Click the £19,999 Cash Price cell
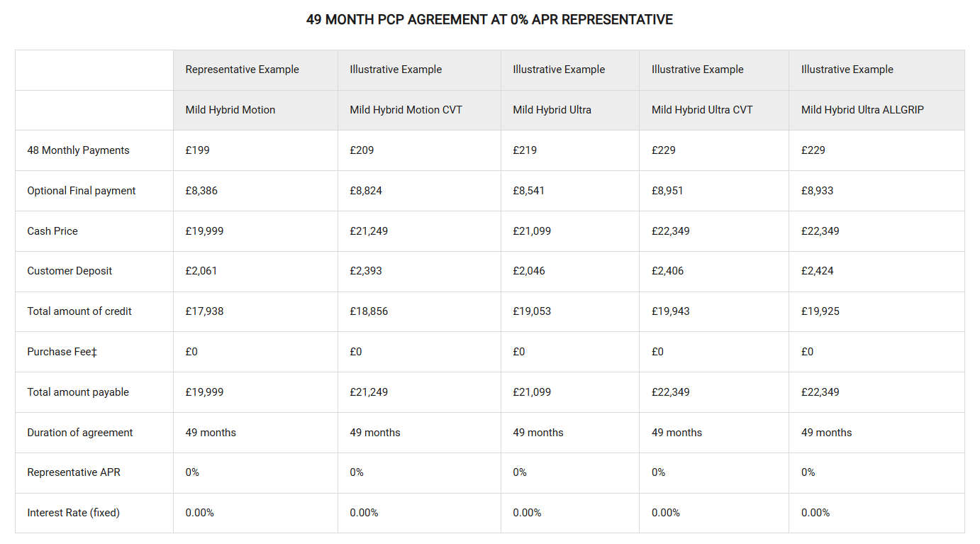 [x=204, y=231]
